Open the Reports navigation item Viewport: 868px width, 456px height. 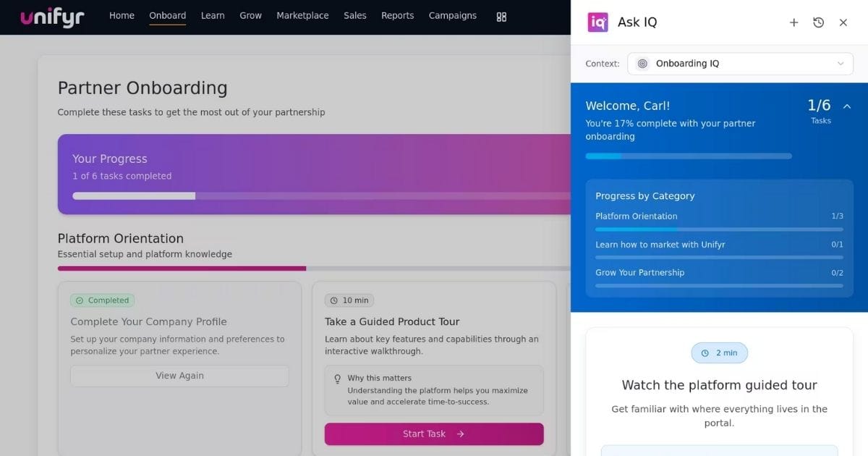(x=398, y=16)
